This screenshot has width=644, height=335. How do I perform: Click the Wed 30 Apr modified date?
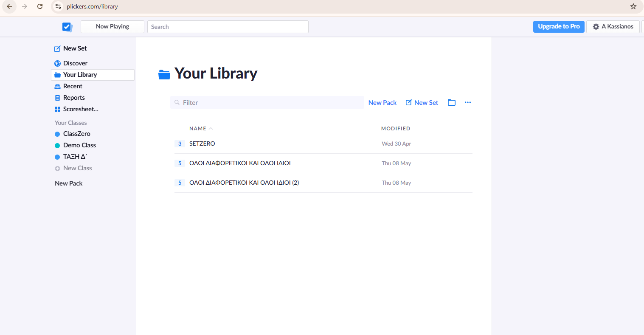(396, 144)
